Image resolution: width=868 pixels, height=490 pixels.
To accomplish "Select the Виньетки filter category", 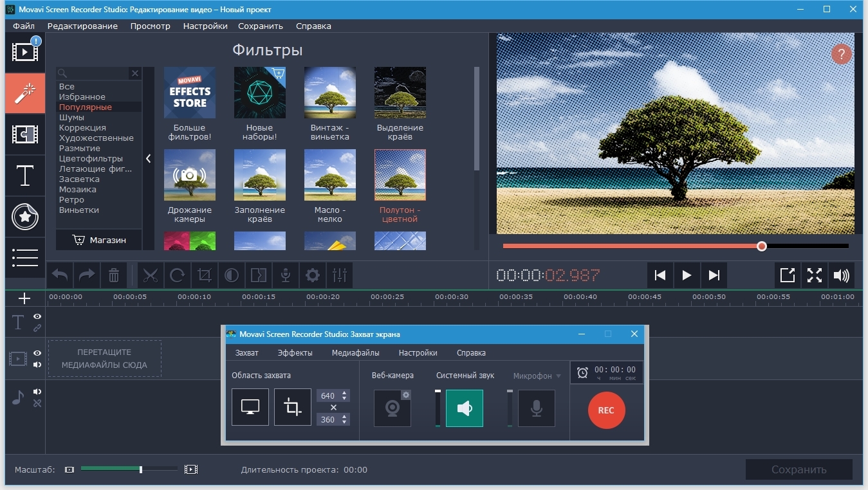I will (79, 210).
